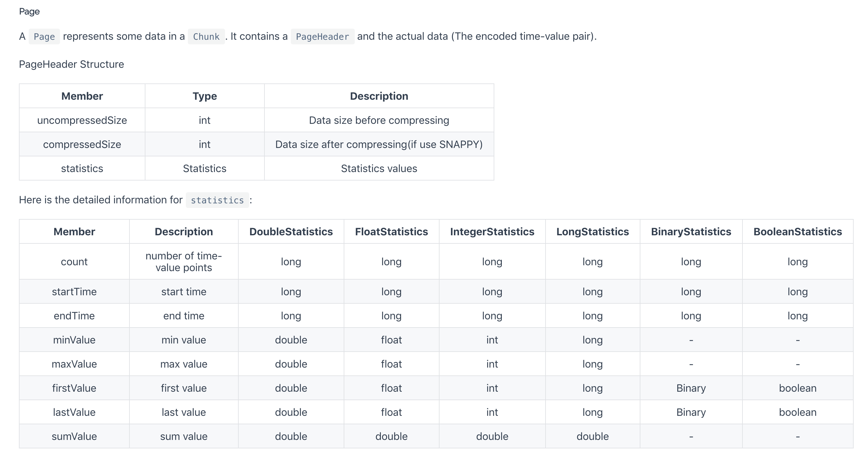868x466 pixels.
Task: Click the "Statistics values" description cell
Action: (379, 168)
